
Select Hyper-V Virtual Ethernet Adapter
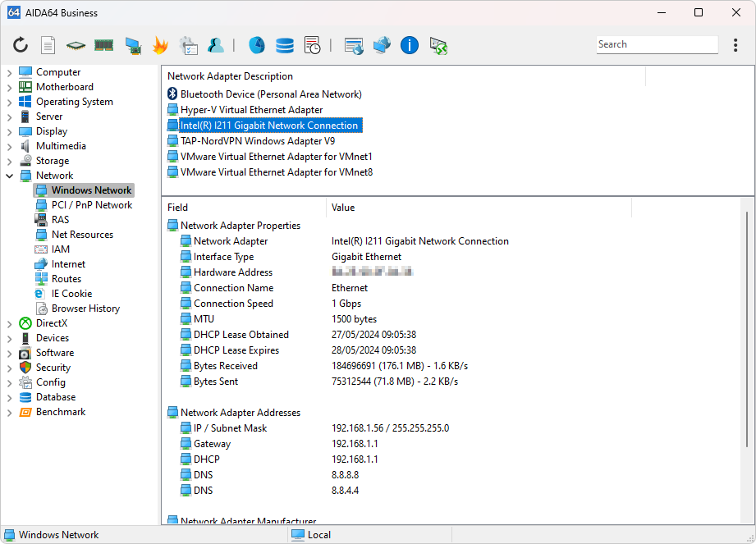(x=251, y=110)
